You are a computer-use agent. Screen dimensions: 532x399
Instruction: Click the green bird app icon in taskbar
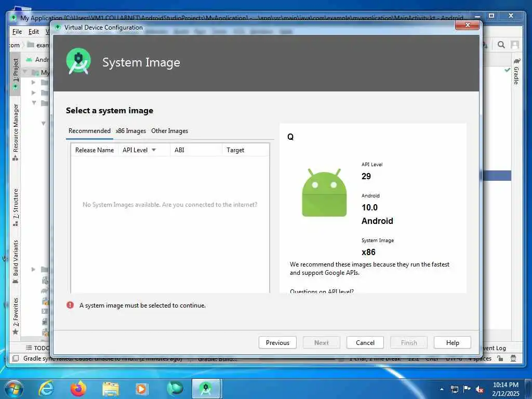pos(175,389)
